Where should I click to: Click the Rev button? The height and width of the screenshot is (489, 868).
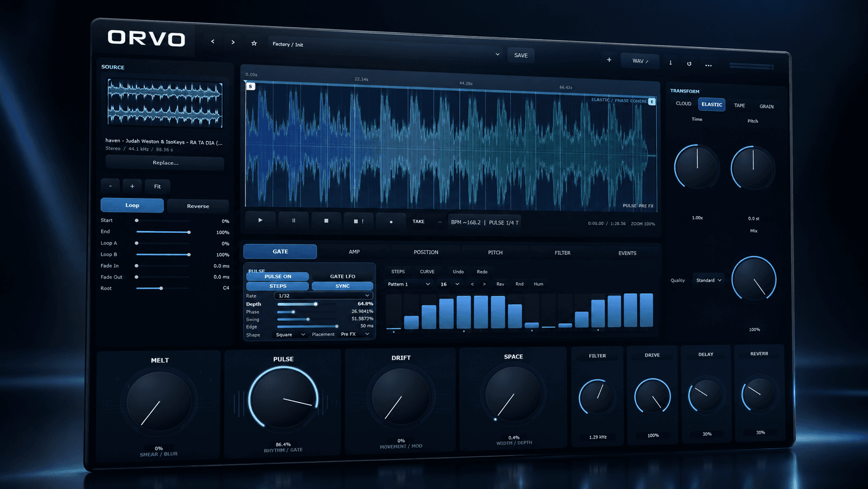pyautogui.click(x=500, y=284)
